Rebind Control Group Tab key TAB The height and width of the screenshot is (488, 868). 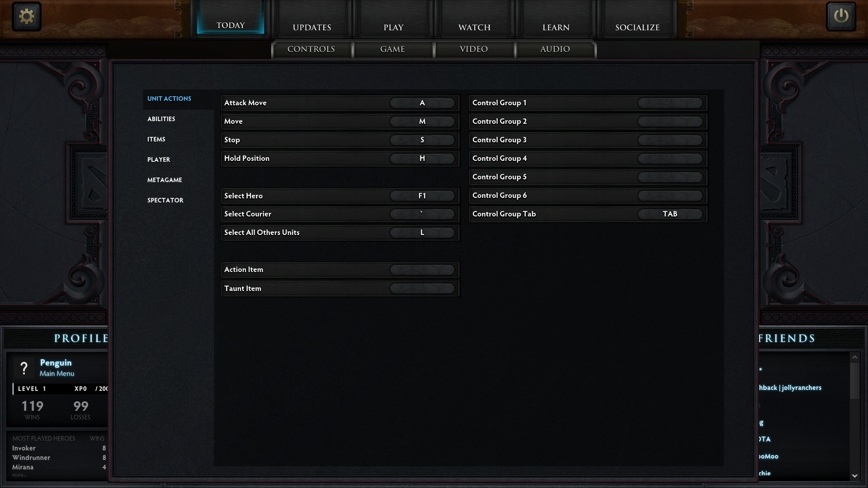click(670, 214)
